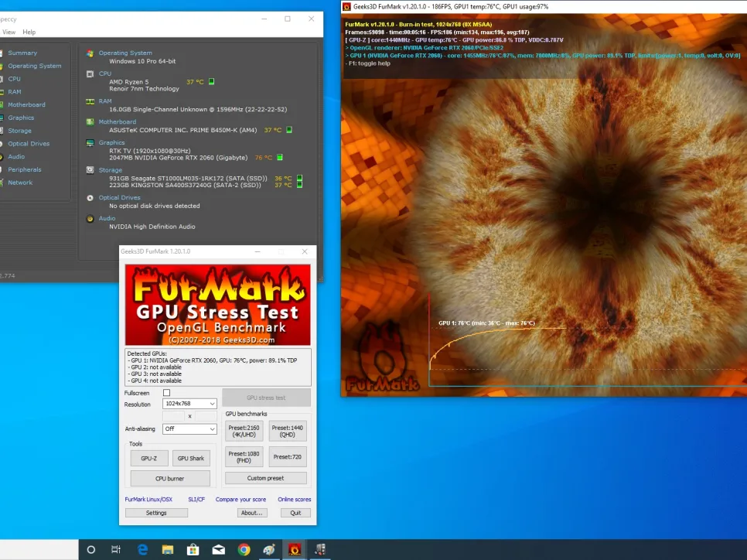The width and height of the screenshot is (747, 560).
Task: Open File Explorer from the taskbar
Action: (x=168, y=549)
